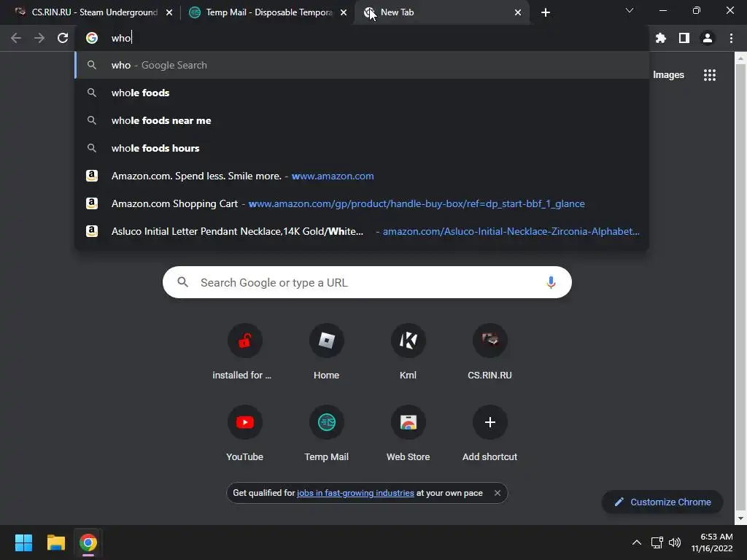Open Chrome's three-dot menu
The image size is (747, 560).
click(x=731, y=38)
